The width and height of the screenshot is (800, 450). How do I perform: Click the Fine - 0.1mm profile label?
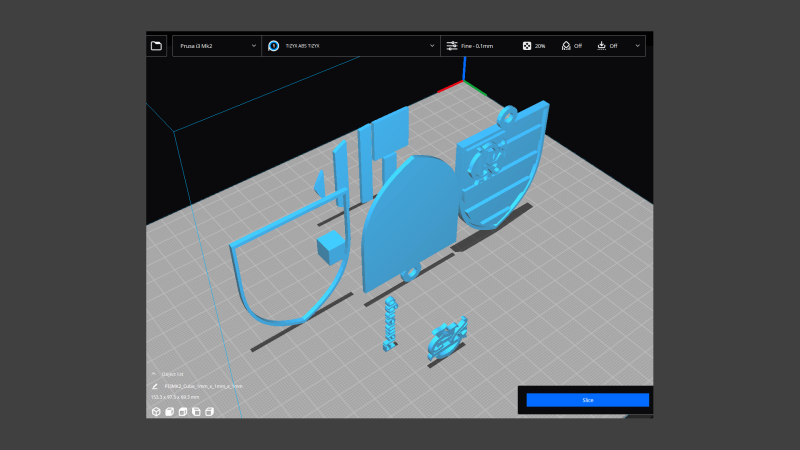click(x=476, y=46)
